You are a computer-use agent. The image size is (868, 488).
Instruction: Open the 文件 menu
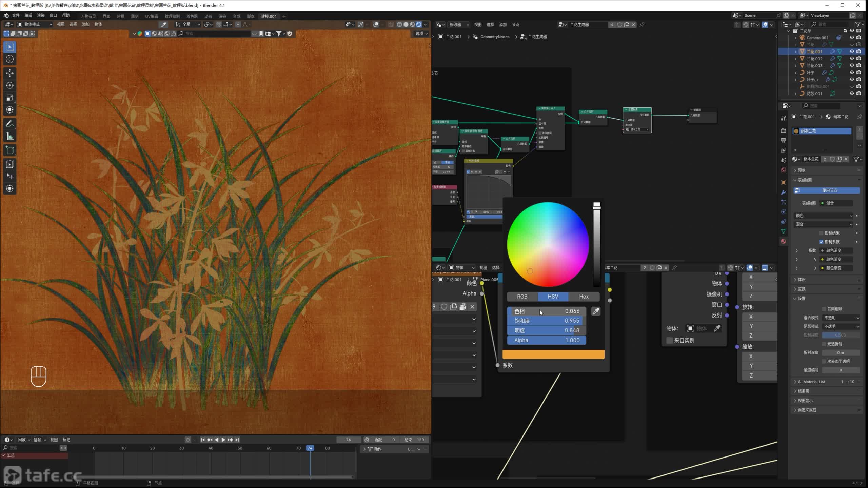tap(16, 15)
